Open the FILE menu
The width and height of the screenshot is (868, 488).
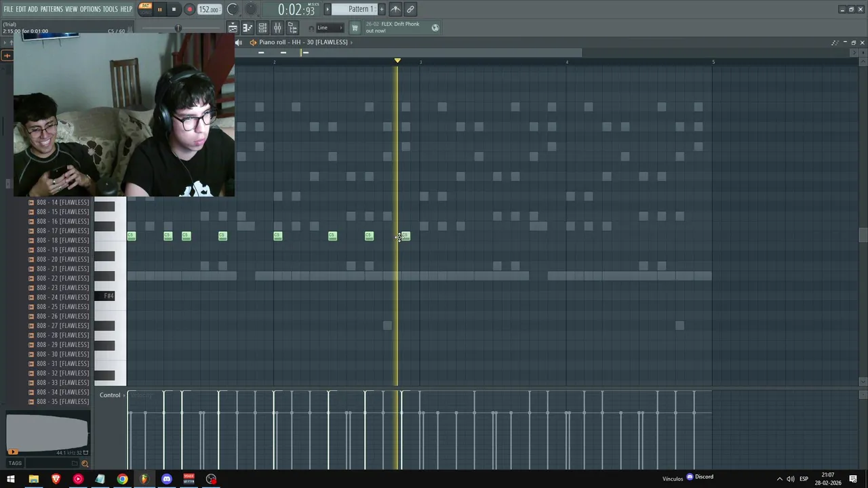(8, 9)
